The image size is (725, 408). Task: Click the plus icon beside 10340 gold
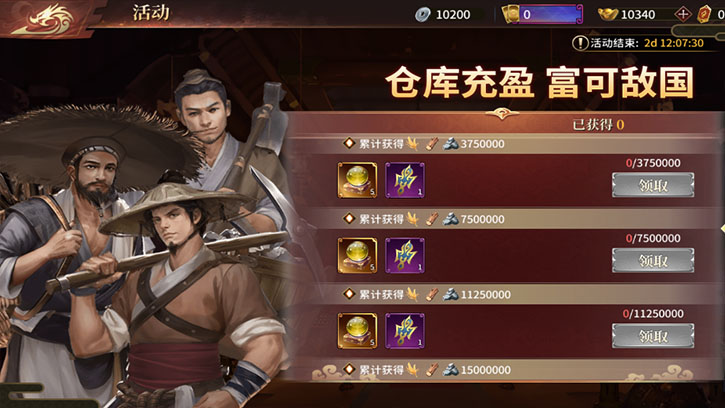(x=682, y=14)
